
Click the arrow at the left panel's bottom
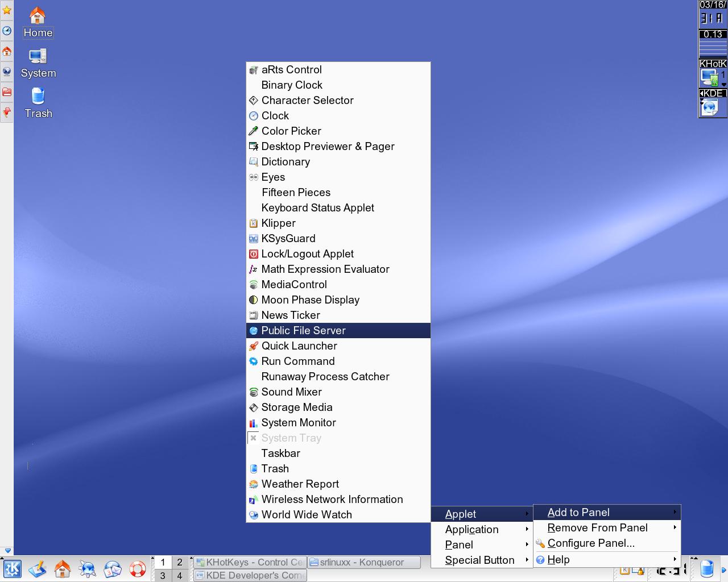(x=7, y=551)
